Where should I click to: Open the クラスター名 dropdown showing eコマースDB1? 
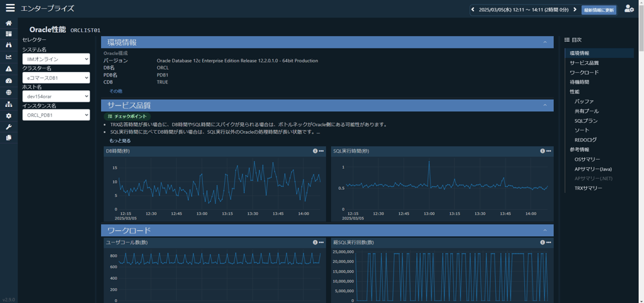tap(56, 78)
